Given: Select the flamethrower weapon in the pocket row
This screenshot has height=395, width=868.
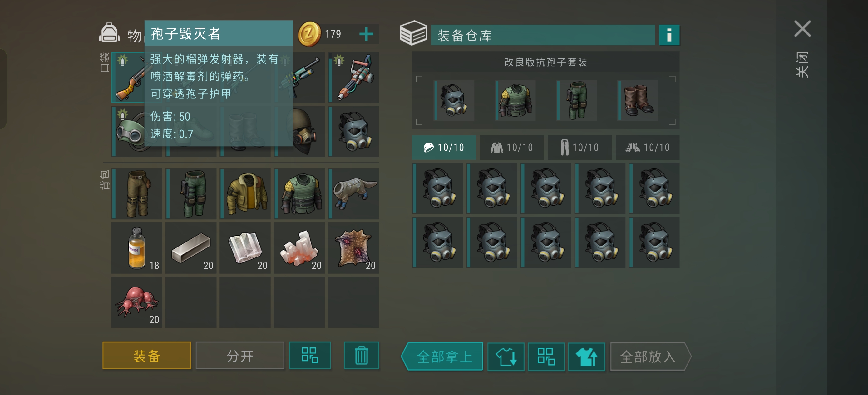Looking at the screenshot, I should pyautogui.click(x=353, y=77).
